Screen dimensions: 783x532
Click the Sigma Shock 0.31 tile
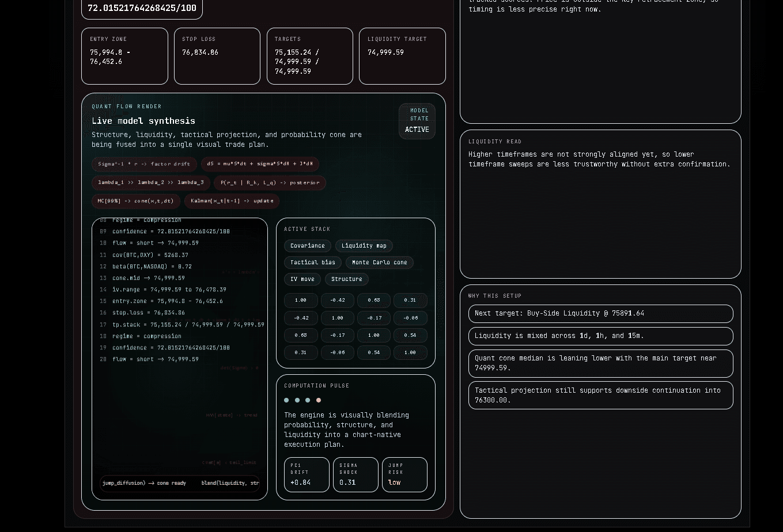point(355,474)
